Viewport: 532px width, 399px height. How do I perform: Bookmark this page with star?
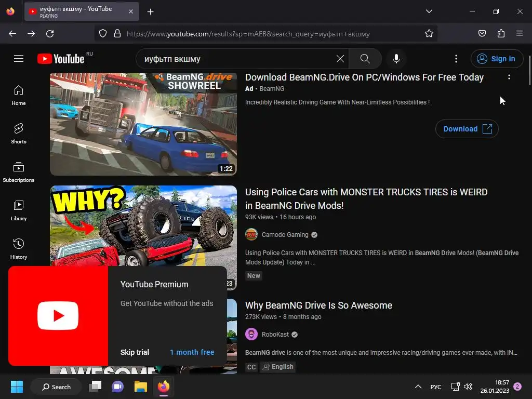[x=429, y=34]
